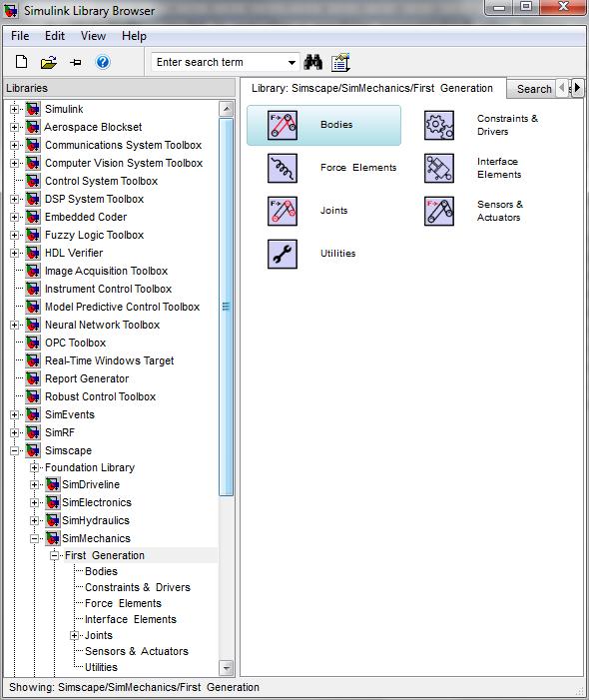Switch to the Search tab
Viewport: 589px width, 700px height.
coord(534,89)
